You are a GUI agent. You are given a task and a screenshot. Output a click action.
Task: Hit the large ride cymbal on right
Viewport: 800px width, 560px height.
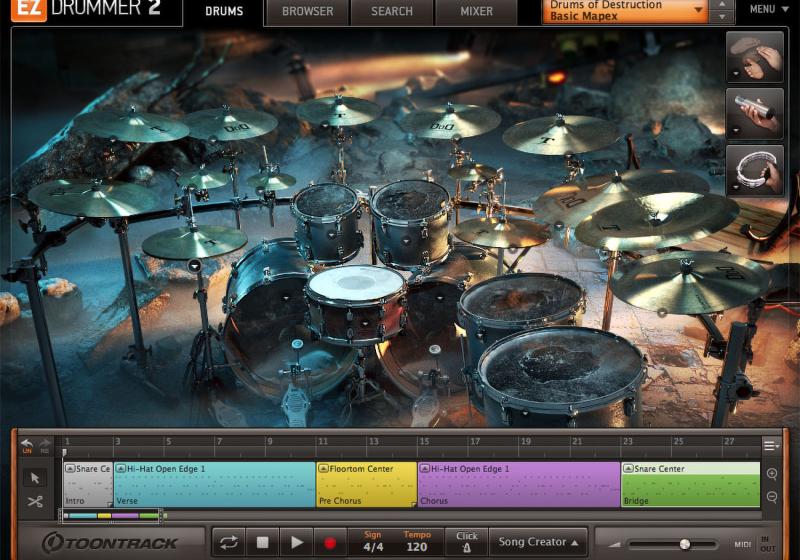click(x=658, y=220)
